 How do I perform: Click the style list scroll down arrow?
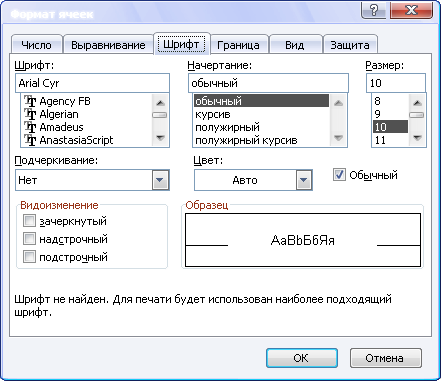click(338, 137)
